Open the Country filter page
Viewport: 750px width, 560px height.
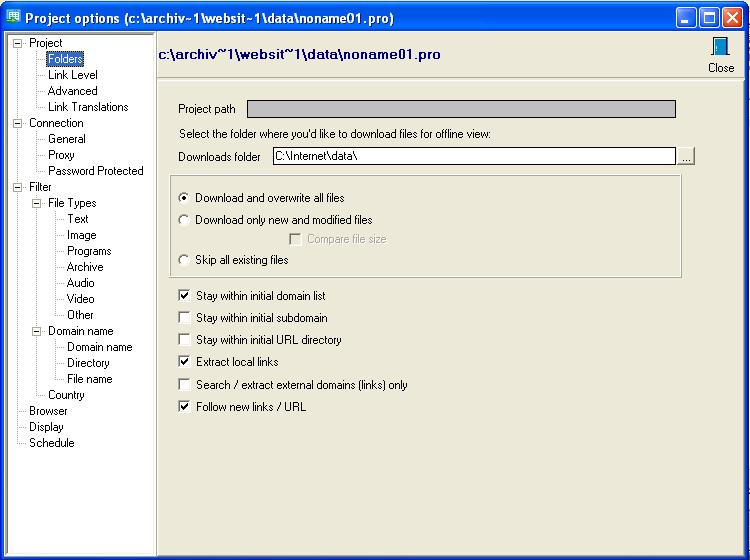(x=66, y=395)
